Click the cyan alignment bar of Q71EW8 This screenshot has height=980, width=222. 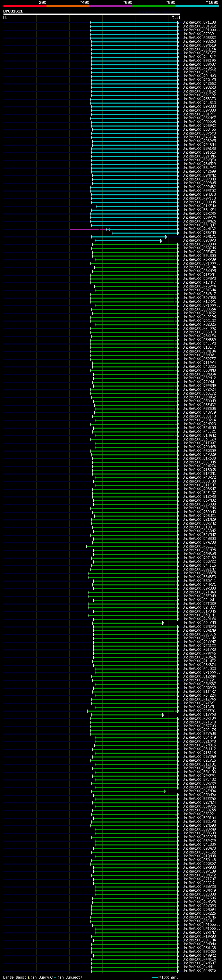coord(134,23)
